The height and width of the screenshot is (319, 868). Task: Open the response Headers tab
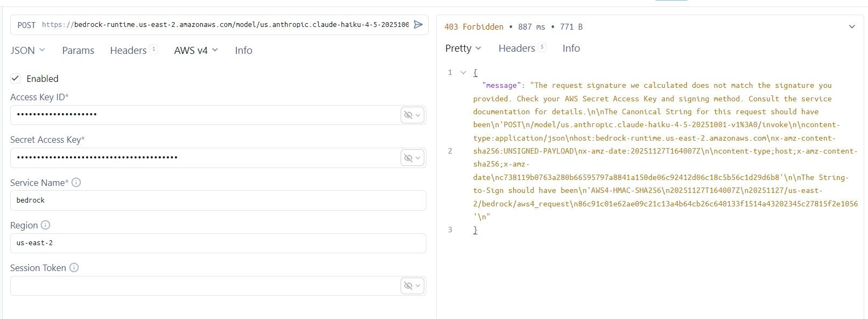click(x=517, y=48)
